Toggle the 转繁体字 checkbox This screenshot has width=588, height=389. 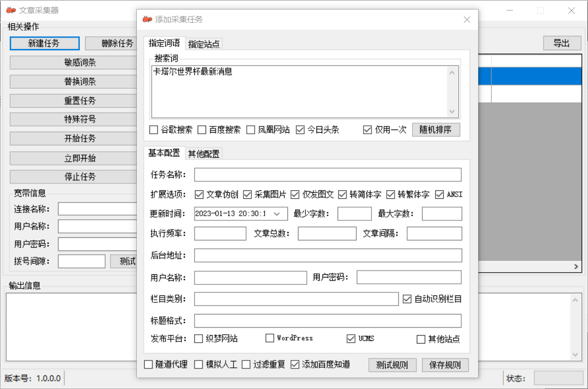point(391,195)
